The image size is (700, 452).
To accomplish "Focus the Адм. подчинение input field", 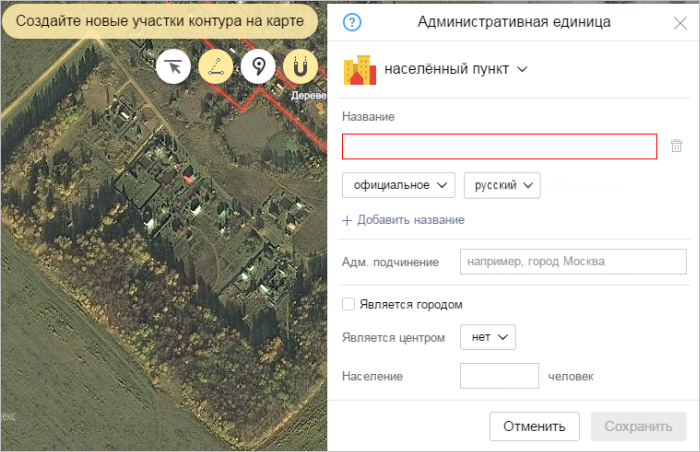I will tap(573, 262).
